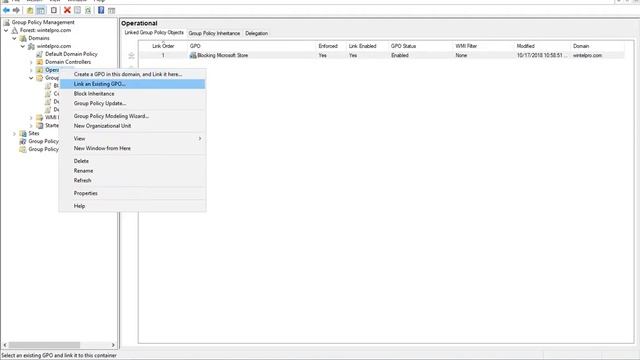Select Domain Controllers tree item
Image resolution: width=640 pixels, height=360 pixels.
click(x=68, y=62)
